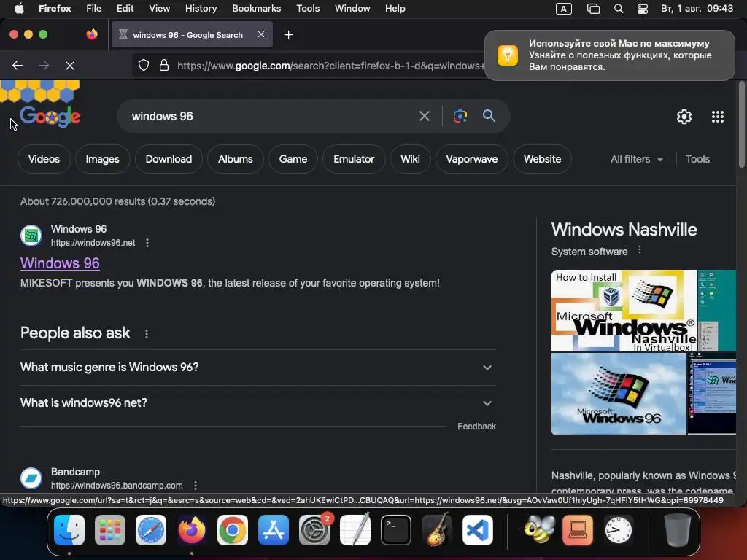The height and width of the screenshot is (560, 747).
Task: Open Control Center in menu bar
Action: [642, 9]
